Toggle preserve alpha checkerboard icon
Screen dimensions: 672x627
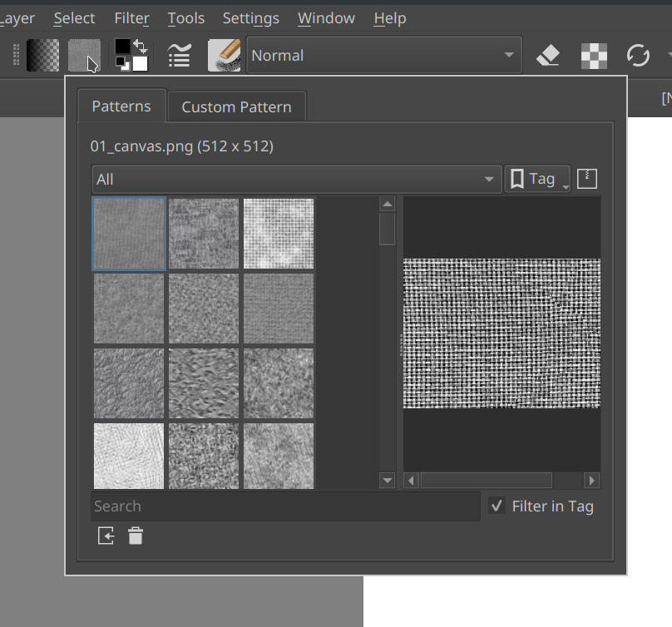tap(594, 56)
